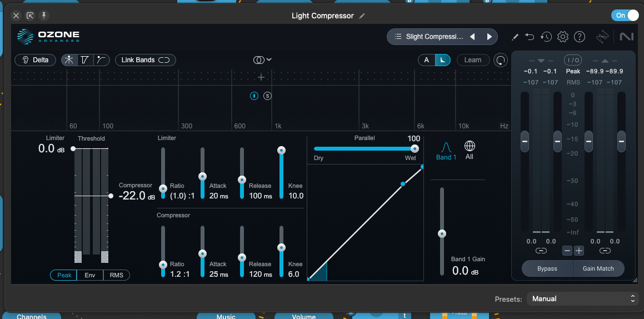Click the Compressor threshold -22.0 dB value
This screenshot has height=319, width=644.
coord(137,196)
